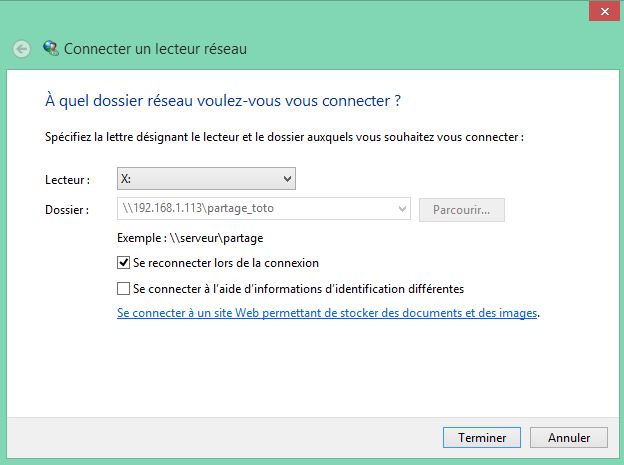Expand the X: drive list chevron
Image resolution: width=624 pixels, height=465 pixels.
[287, 179]
